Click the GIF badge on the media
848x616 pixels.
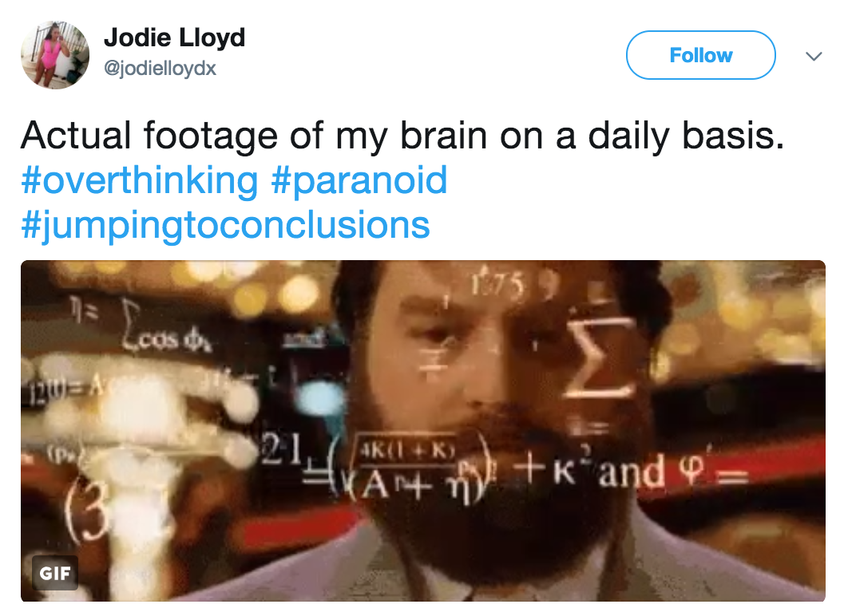click(55, 573)
